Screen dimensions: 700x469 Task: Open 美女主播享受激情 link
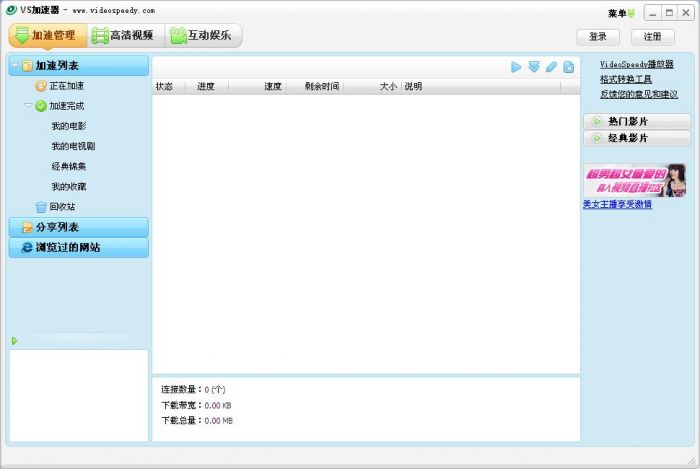point(617,204)
